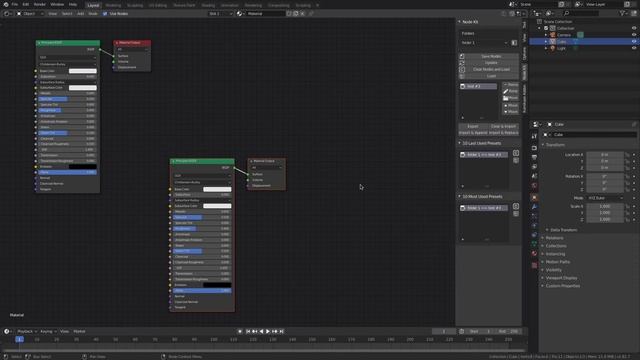Image resolution: width=640 pixels, height=360 pixels.
Task: Open the Output properties tab icon
Action: 534,158
